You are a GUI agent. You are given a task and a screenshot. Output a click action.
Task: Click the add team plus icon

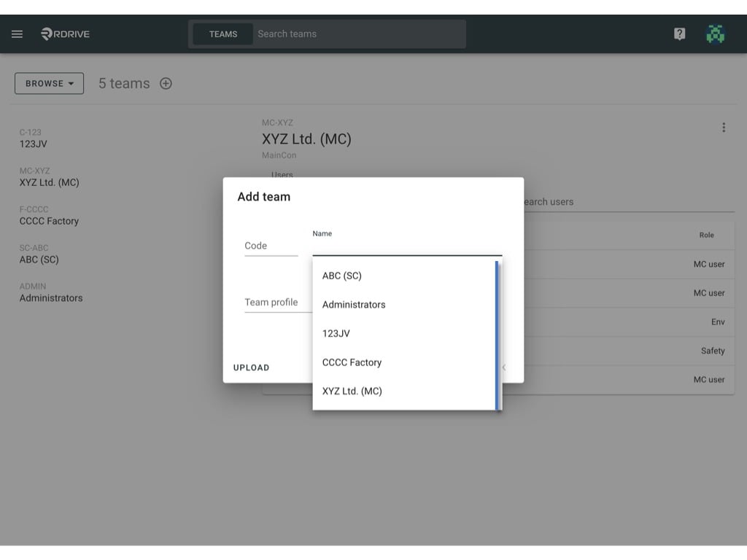(x=166, y=83)
